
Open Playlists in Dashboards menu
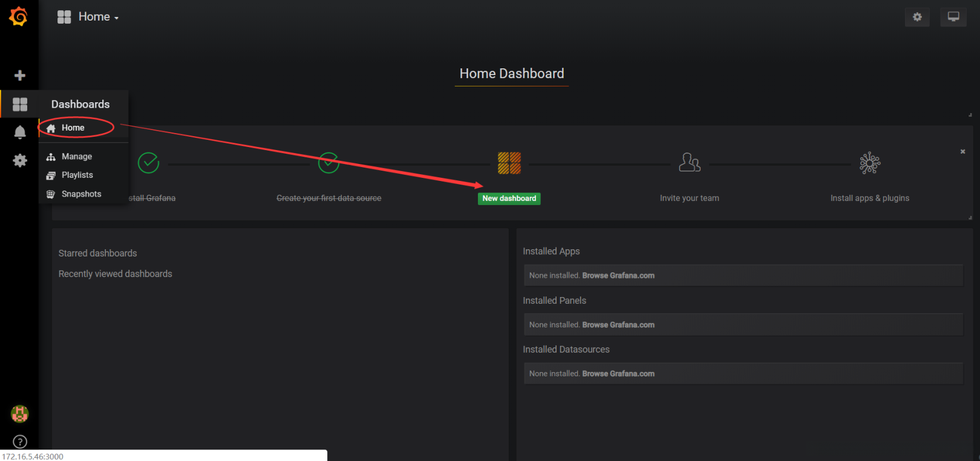[x=77, y=175]
